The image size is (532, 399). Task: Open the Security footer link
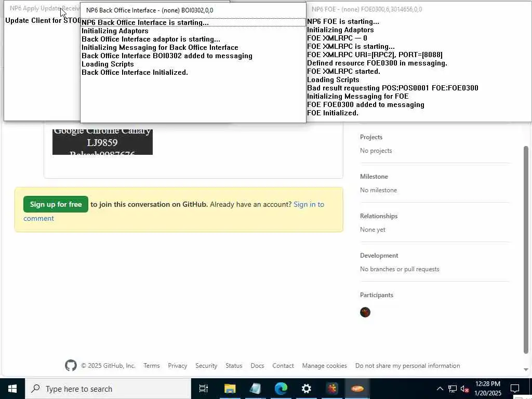pos(206,365)
